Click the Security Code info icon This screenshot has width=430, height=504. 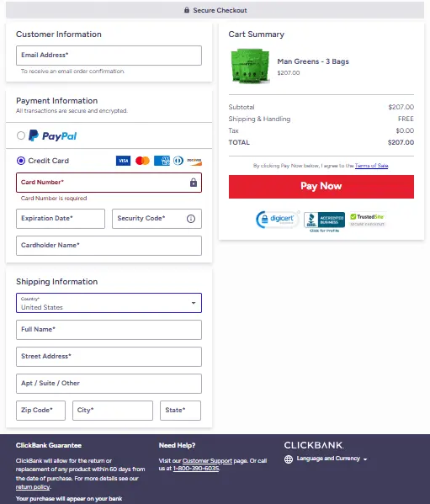click(191, 219)
